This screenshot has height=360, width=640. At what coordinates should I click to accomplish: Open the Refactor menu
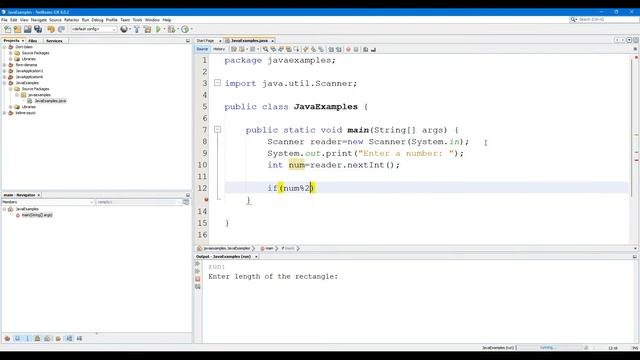click(71, 20)
